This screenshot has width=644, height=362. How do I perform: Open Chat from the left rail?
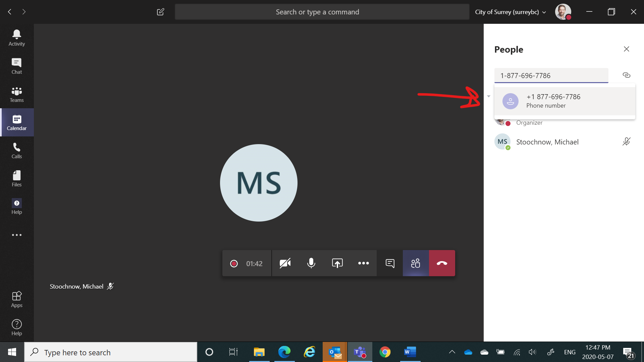(x=17, y=66)
